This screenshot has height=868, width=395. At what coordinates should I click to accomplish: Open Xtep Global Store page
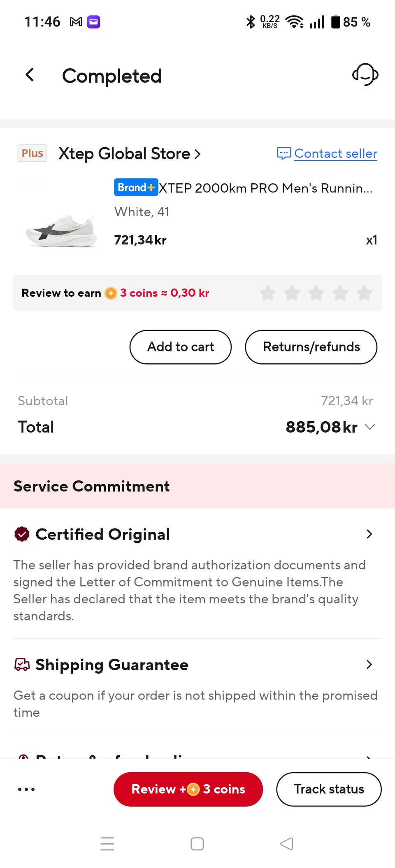(129, 154)
